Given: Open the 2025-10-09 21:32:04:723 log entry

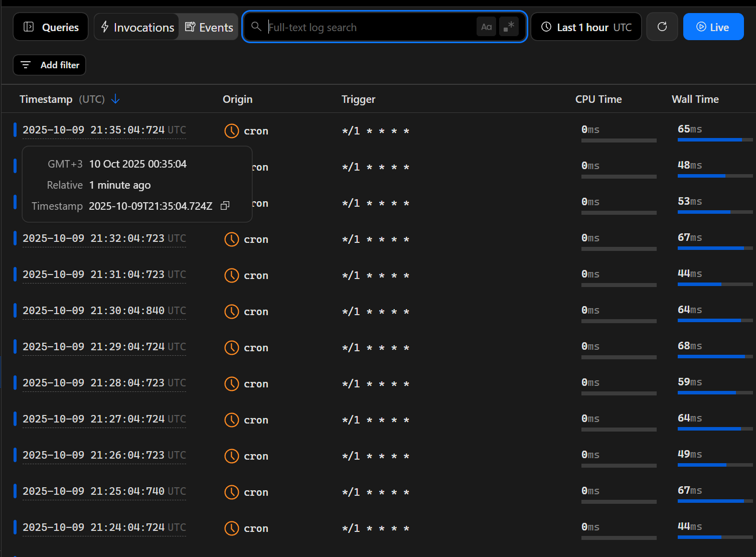Looking at the screenshot, I should click(x=104, y=238).
